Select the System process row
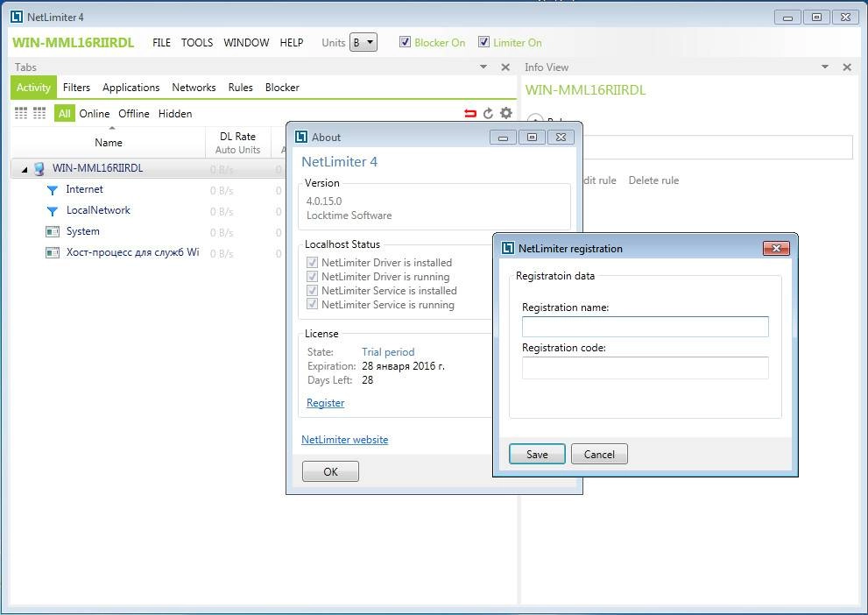The width and height of the screenshot is (868, 615). pos(146,232)
